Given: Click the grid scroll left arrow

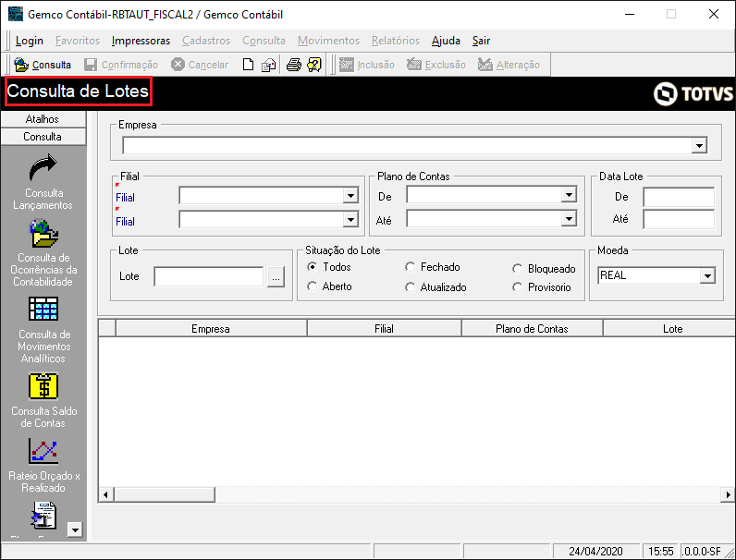Looking at the screenshot, I should [105, 494].
